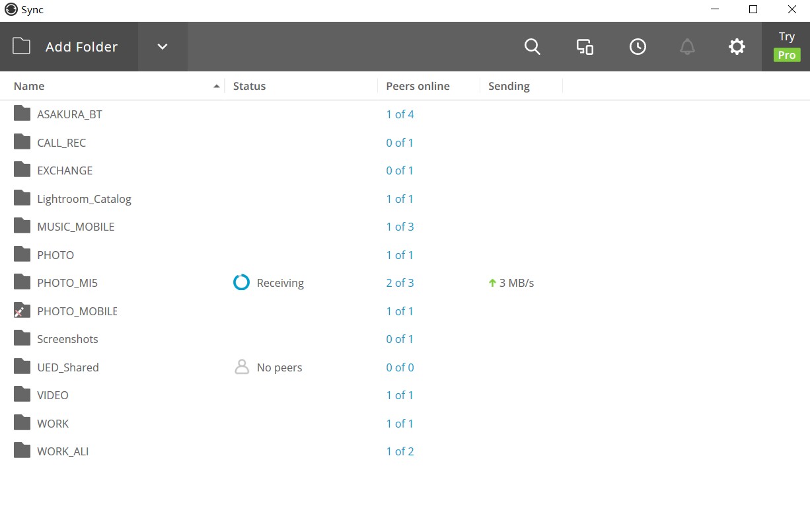The width and height of the screenshot is (810, 532).
Task: Click the WORK folder icon
Action: [x=22, y=423]
